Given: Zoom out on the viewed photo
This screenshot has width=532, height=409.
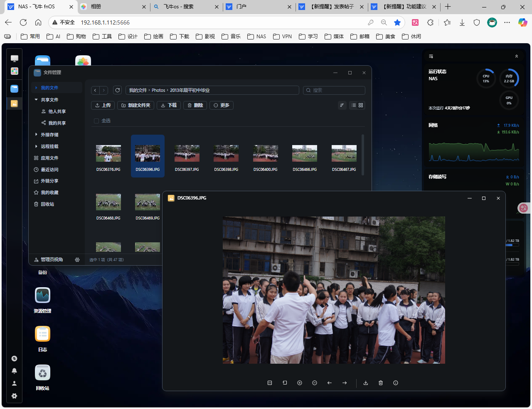Looking at the screenshot, I should (315, 383).
